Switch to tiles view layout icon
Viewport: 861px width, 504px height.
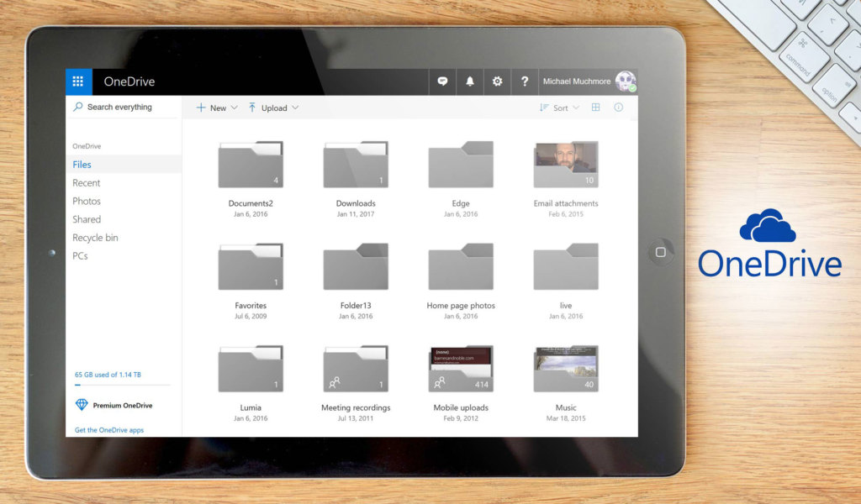click(x=595, y=108)
